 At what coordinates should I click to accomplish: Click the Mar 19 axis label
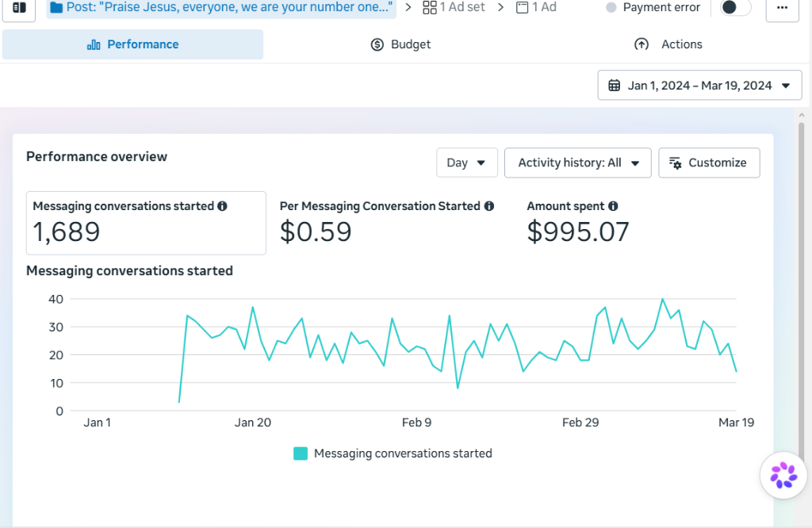coord(736,423)
